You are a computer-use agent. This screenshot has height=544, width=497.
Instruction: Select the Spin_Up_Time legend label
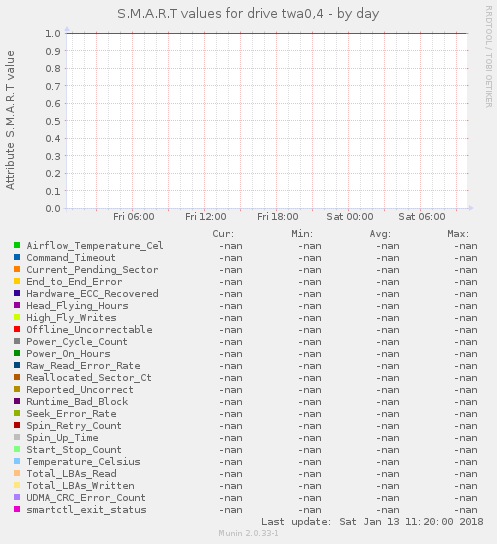(62, 437)
